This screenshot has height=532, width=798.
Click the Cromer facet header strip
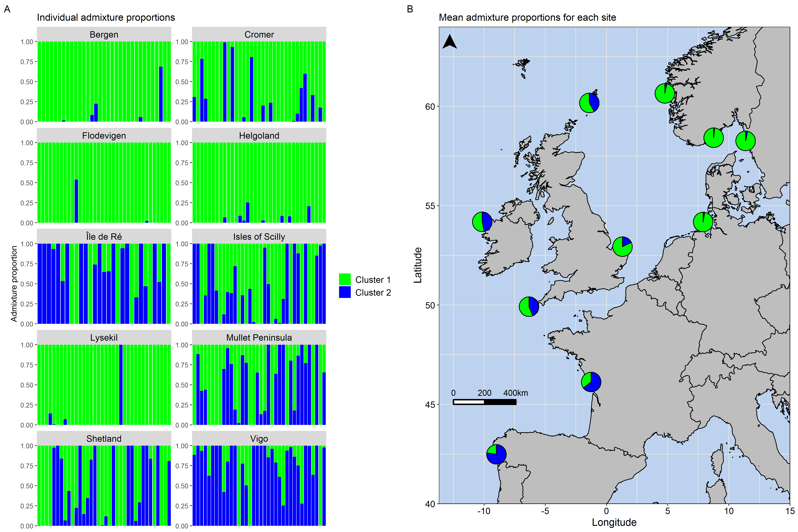[259, 35]
